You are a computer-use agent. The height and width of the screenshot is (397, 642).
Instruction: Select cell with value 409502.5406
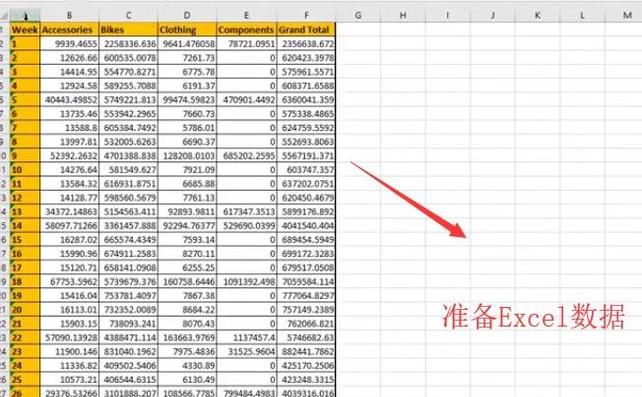pos(128,365)
